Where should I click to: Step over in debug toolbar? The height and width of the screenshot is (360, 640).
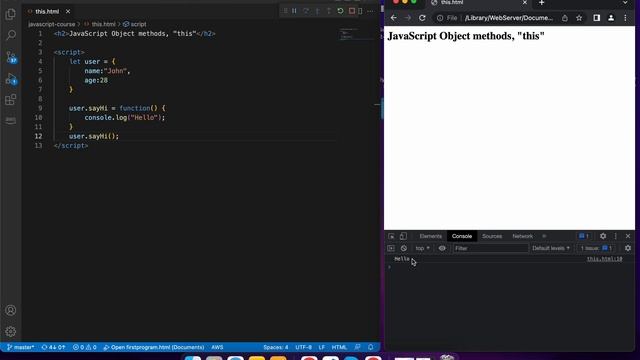306,11
